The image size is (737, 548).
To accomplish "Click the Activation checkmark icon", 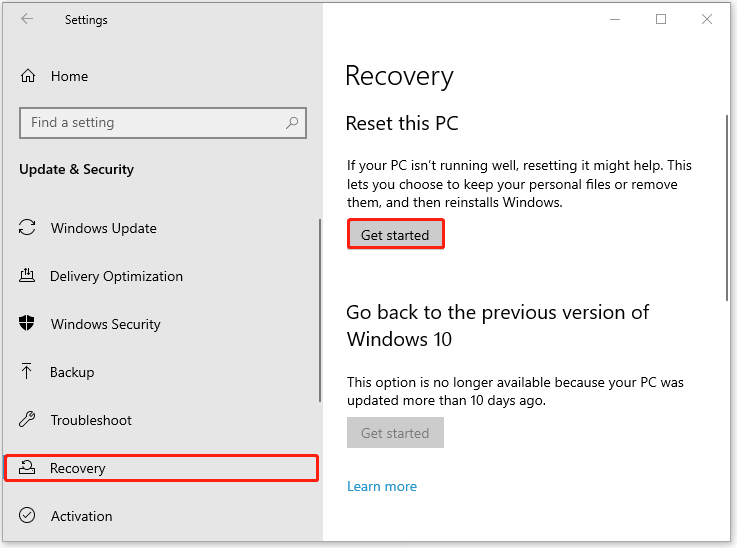I will [27, 516].
